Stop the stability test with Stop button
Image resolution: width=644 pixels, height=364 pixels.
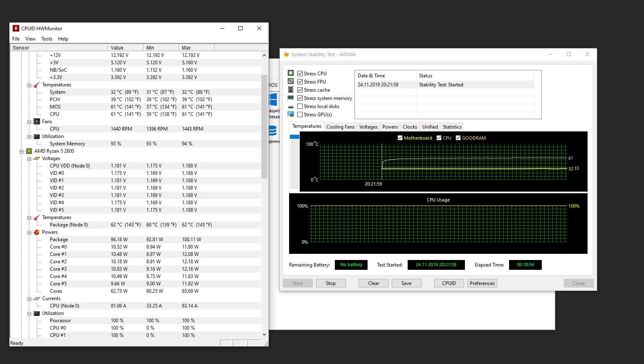pos(331,283)
